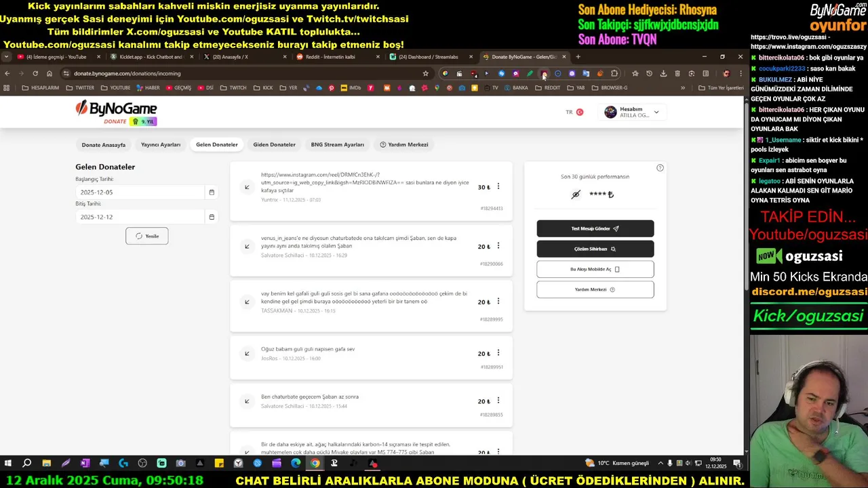
Task: Go back in browser history
Action: pyautogui.click(x=7, y=73)
